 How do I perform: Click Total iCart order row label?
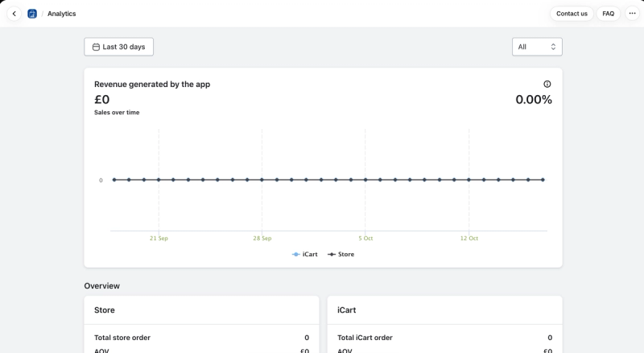(365, 338)
